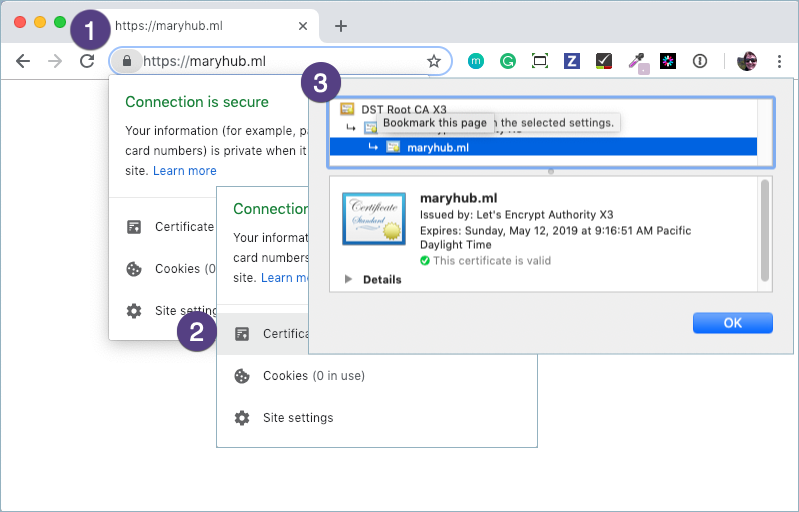Open Cookies in the back popup
Image resolution: width=799 pixels, height=512 pixels.
point(171,268)
